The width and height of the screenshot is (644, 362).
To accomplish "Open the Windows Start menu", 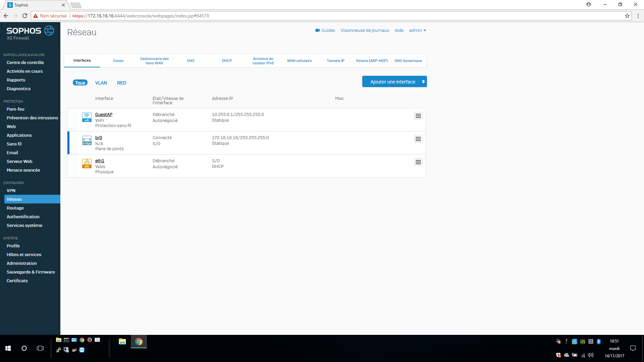I will tap(8, 348).
